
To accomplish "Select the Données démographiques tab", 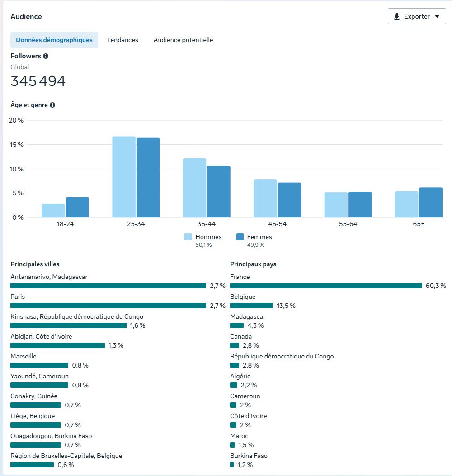I will tap(54, 40).
